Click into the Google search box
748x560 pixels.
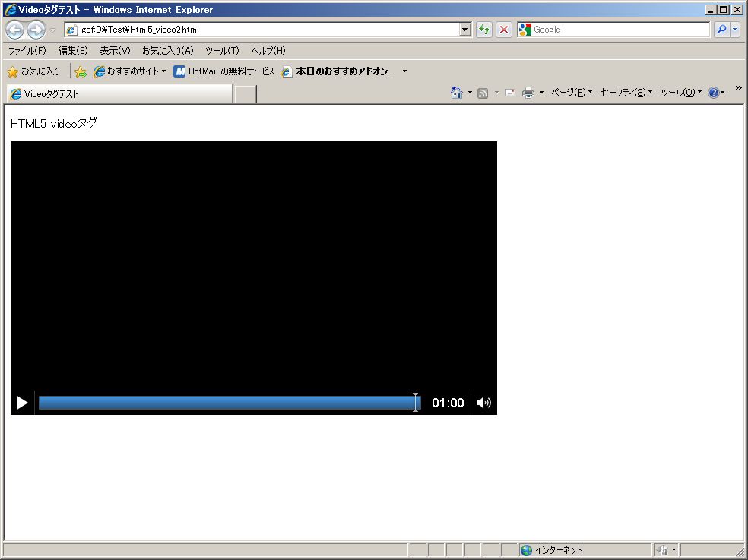pyautogui.click(x=620, y=30)
